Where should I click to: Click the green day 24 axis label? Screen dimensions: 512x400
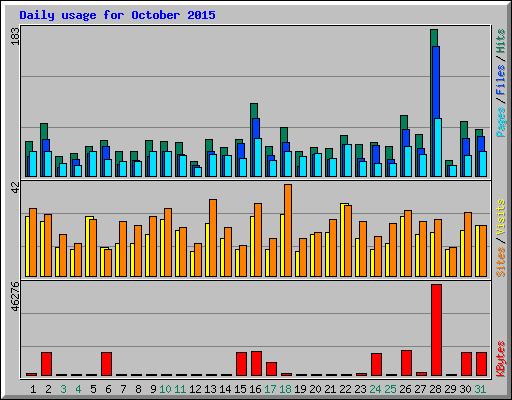click(x=375, y=389)
